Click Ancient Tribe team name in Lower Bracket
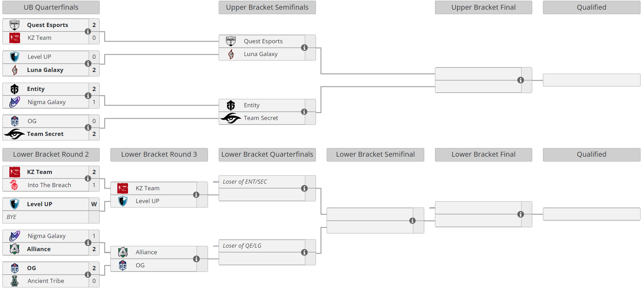644x294 pixels. (46, 281)
